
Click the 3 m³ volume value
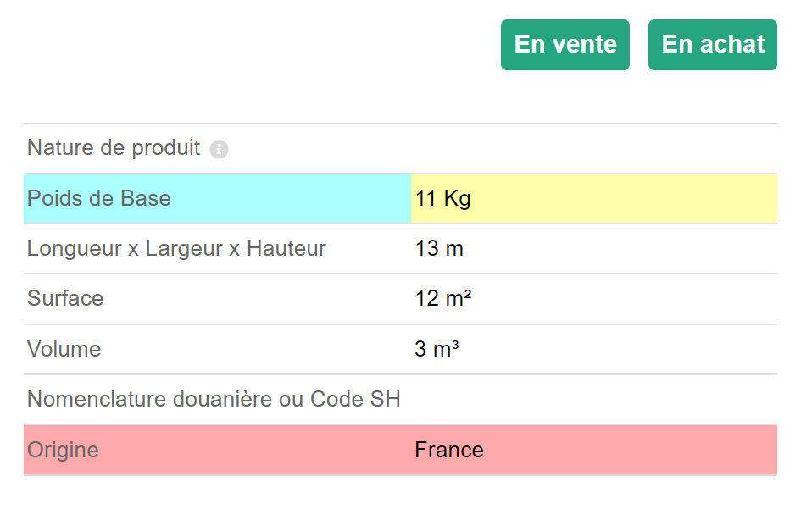[x=437, y=349]
